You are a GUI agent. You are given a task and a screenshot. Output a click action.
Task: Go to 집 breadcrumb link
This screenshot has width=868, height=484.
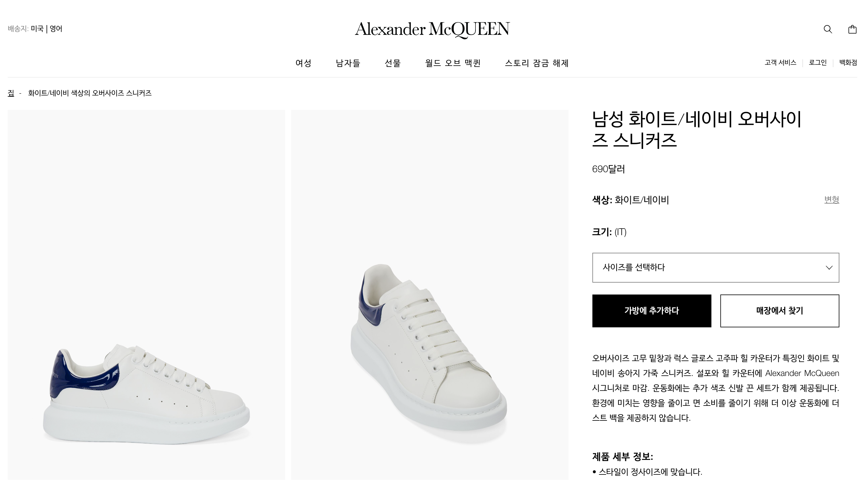pos(11,93)
